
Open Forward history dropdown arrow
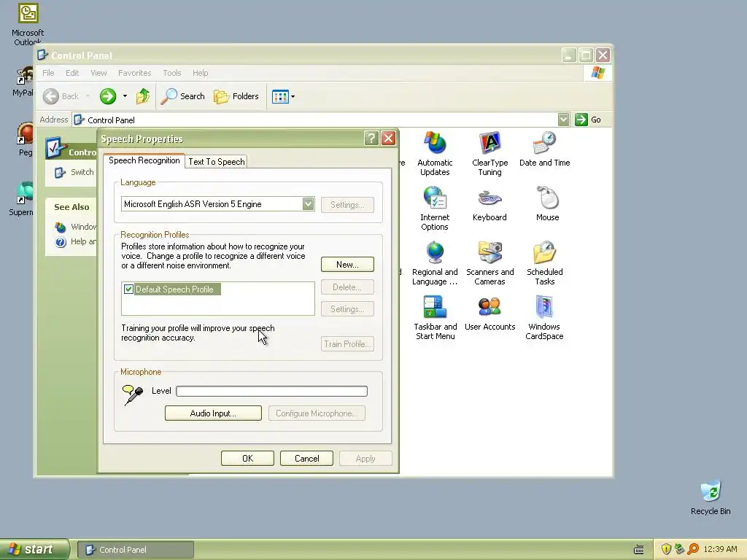click(x=125, y=96)
